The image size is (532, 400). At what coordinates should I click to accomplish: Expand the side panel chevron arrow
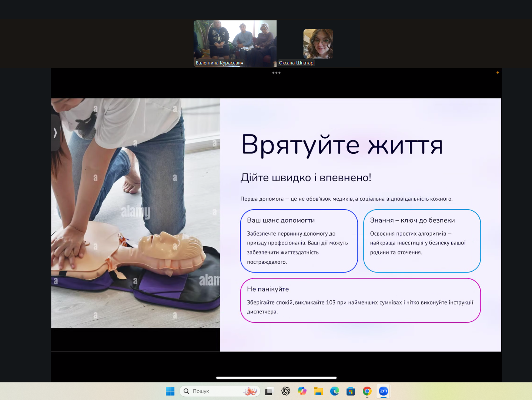click(x=55, y=133)
